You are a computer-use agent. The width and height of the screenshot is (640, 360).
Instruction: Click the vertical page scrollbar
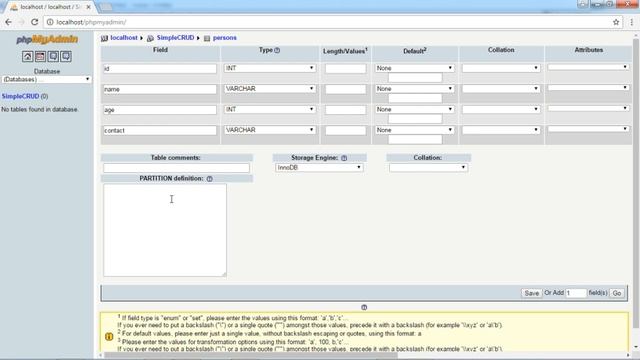(x=636, y=184)
